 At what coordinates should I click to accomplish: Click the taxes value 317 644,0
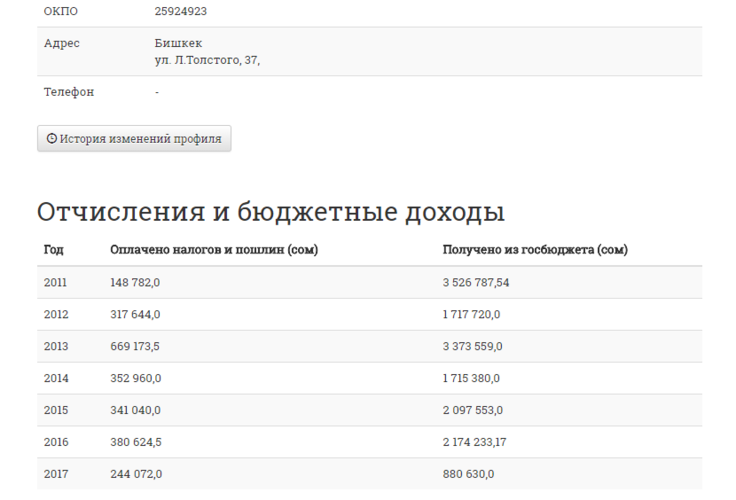point(135,315)
